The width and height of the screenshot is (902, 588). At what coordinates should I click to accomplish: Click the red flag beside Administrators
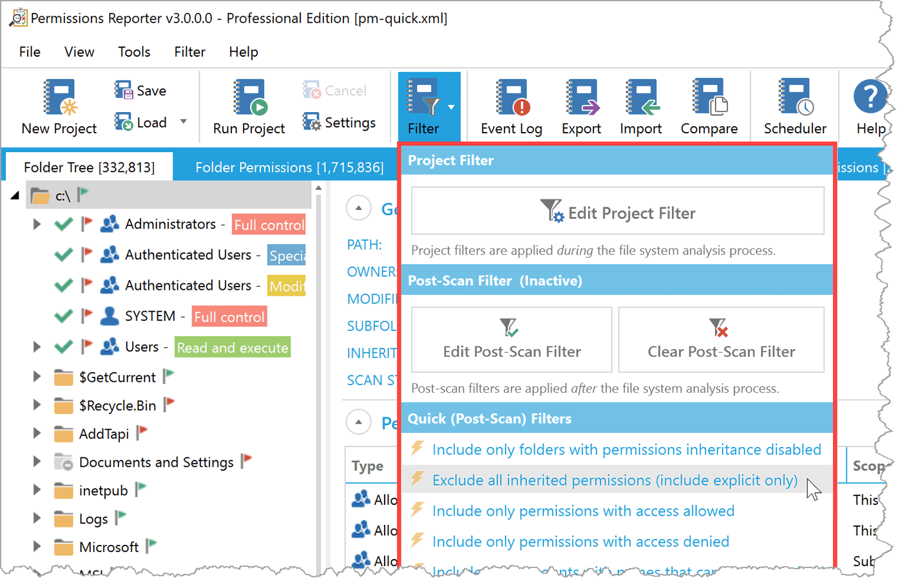click(86, 223)
